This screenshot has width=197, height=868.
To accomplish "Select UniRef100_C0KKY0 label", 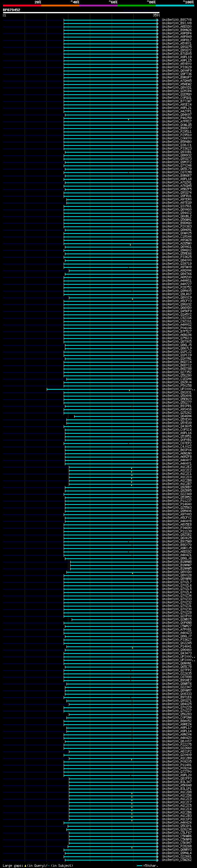I will tap(177, 139).
